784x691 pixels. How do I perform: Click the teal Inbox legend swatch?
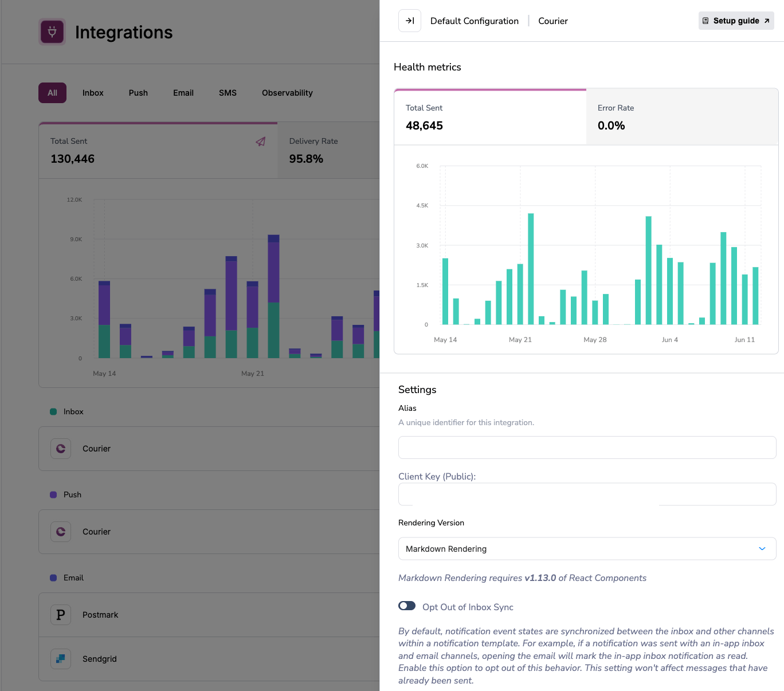[53, 412]
